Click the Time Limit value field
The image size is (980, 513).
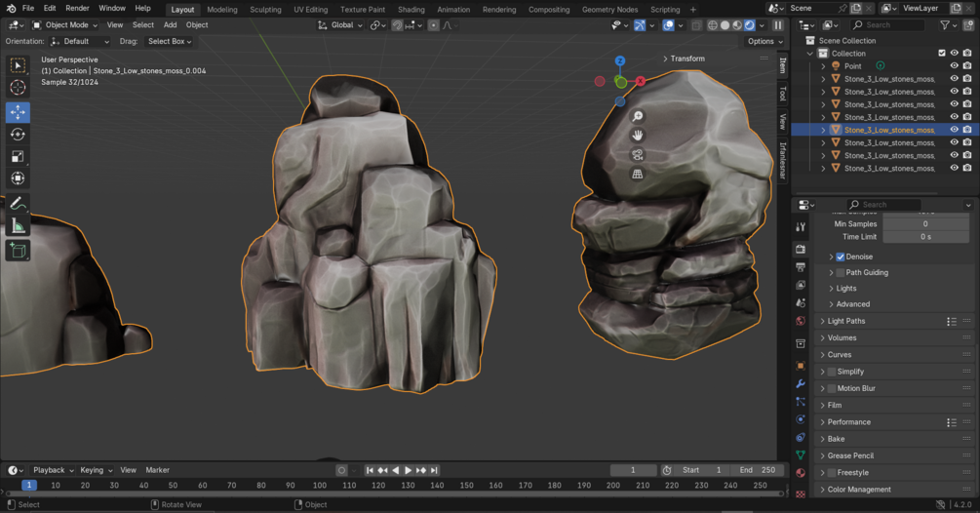(x=925, y=237)
